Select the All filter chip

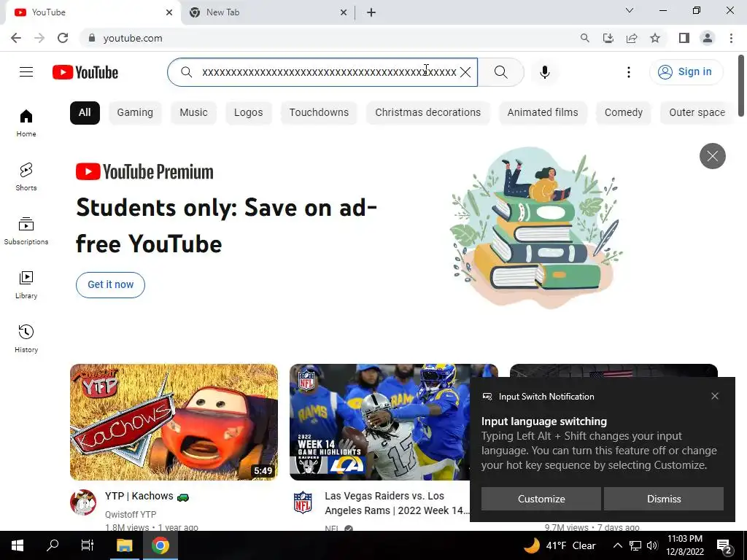pos(85,113)
